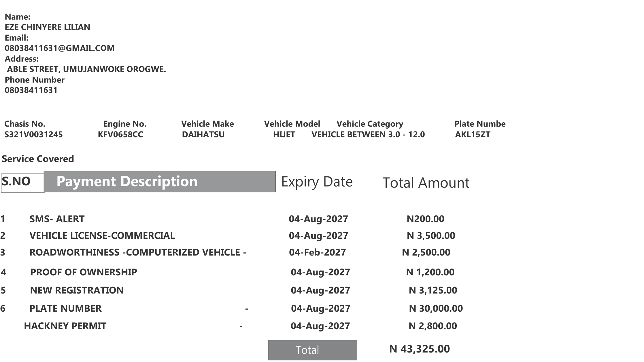The width and height of the screenshot is (644, 362).
Task: Click the Total Amount column heading
Action: point(426,183)
